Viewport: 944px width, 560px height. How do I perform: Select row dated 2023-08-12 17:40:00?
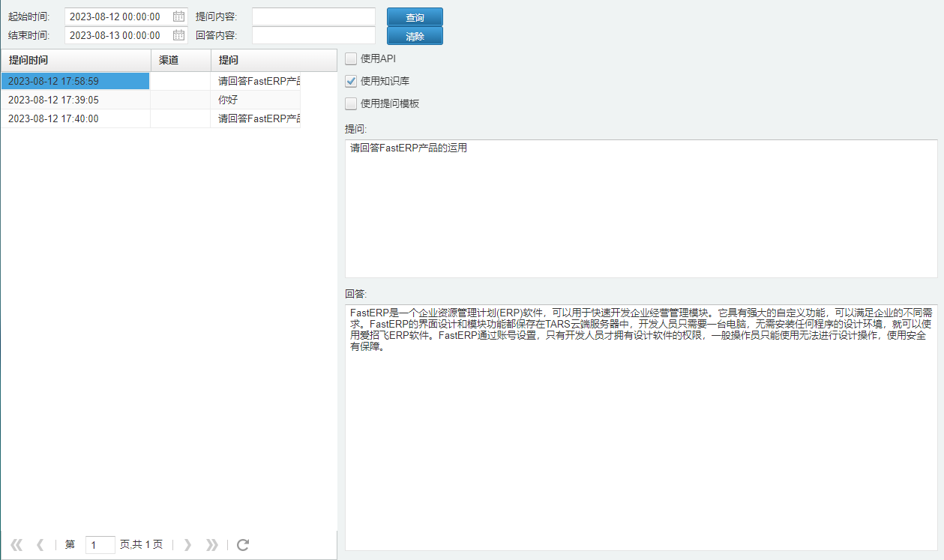(x=151, y=118)
